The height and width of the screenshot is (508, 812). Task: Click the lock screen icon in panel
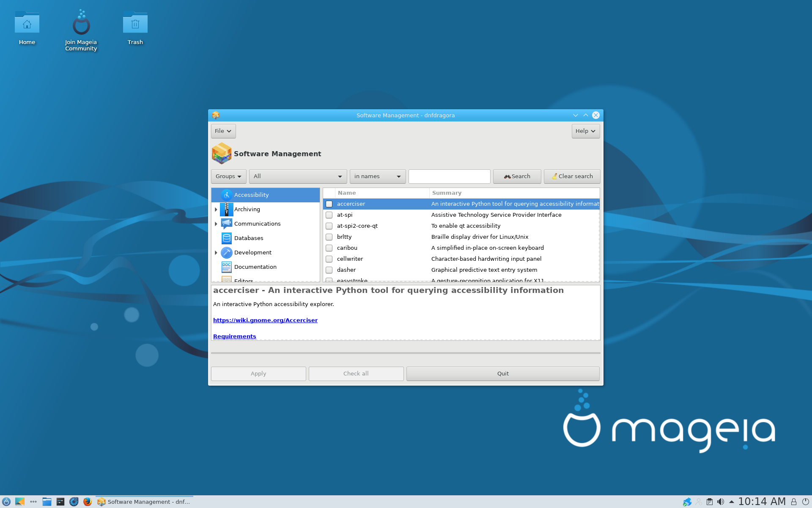(794, 502)
